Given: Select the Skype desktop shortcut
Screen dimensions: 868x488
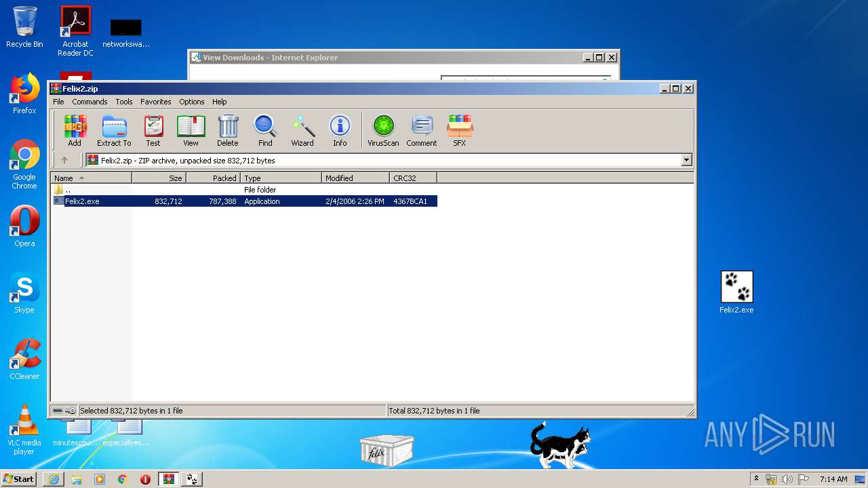Looking at the screenshot, I should 24,293.
